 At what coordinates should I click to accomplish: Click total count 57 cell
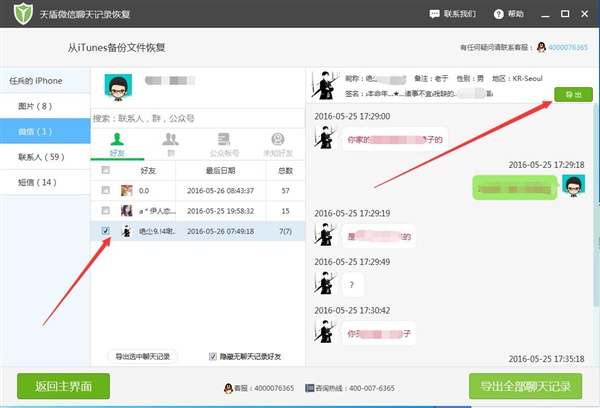tap(285, 191)
